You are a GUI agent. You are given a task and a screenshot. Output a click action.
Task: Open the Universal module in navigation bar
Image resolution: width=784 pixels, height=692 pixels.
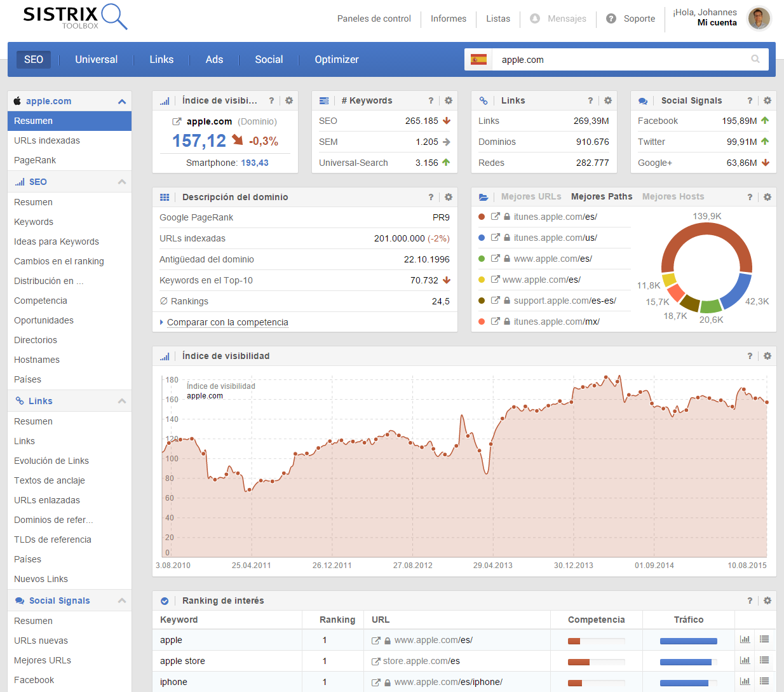coord(96,60)
